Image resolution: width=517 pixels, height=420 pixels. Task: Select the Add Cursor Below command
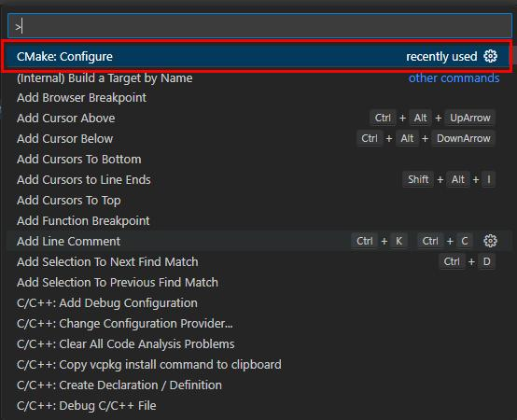point(258,138)
